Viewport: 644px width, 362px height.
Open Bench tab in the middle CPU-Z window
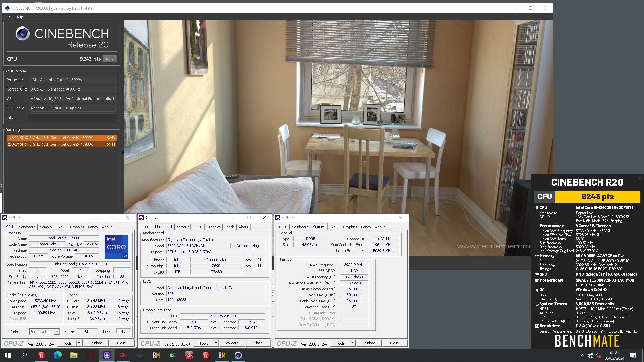click(229, 227)
